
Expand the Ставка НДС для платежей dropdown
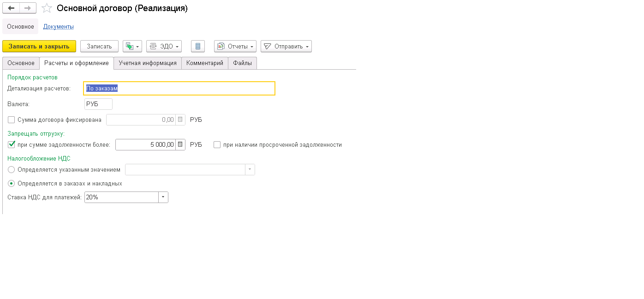(163, 197)
